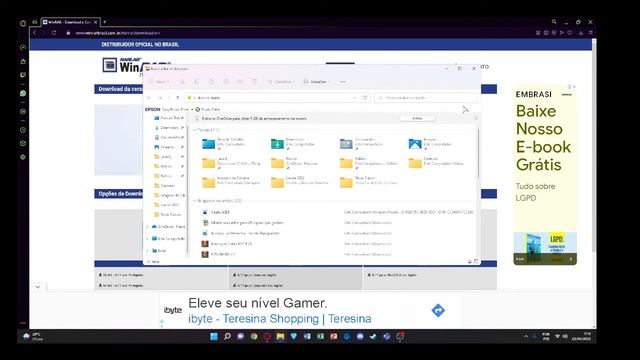Screen dimensions: 640x360
Task: Click the ibyte - Teresina Shopping ad link
Action: 280,319
